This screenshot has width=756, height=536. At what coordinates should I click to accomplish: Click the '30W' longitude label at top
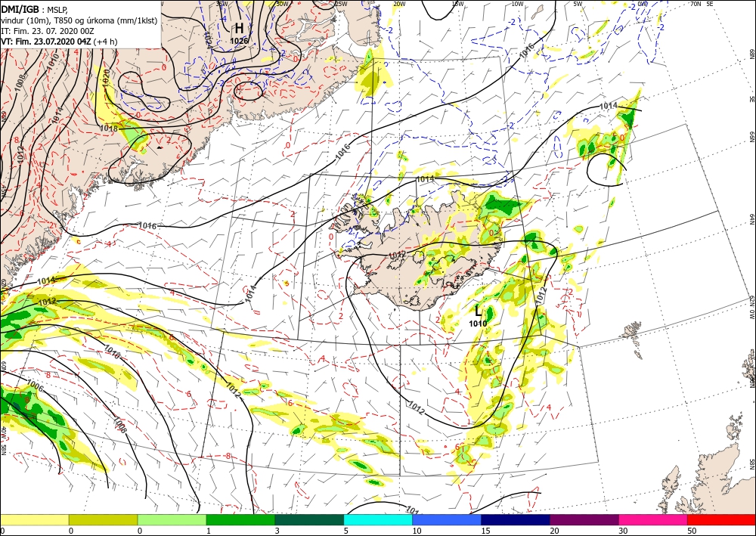(282, 4)
